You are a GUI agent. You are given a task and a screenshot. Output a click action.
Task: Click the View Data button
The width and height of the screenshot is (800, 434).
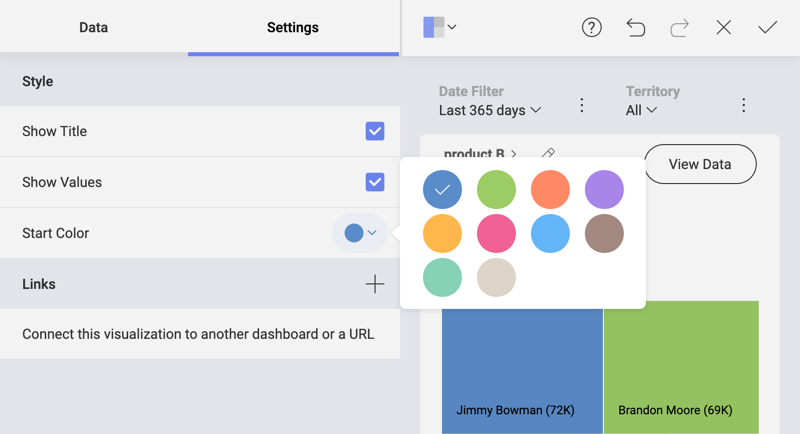700,164
